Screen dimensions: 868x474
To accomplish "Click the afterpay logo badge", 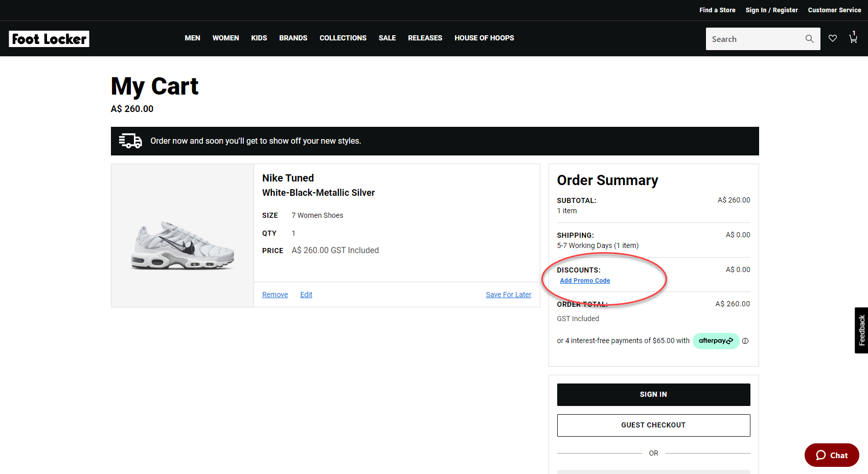I will [716, 341].
